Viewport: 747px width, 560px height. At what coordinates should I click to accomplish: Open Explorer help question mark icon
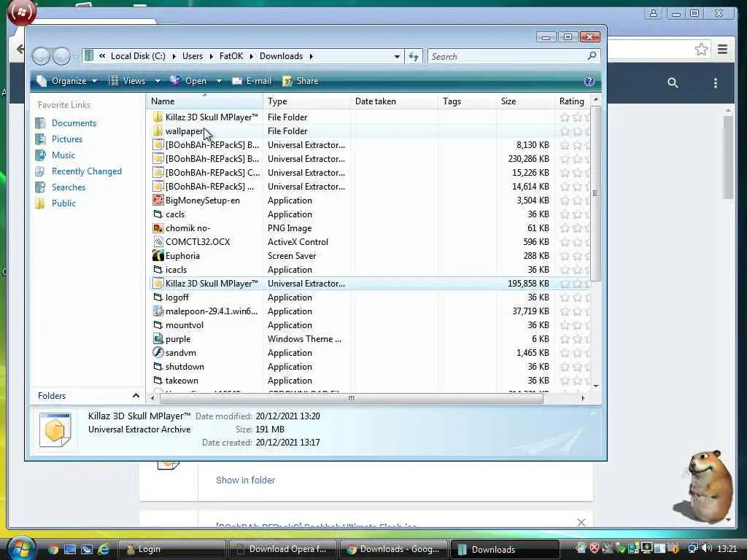tap(589, 81)
